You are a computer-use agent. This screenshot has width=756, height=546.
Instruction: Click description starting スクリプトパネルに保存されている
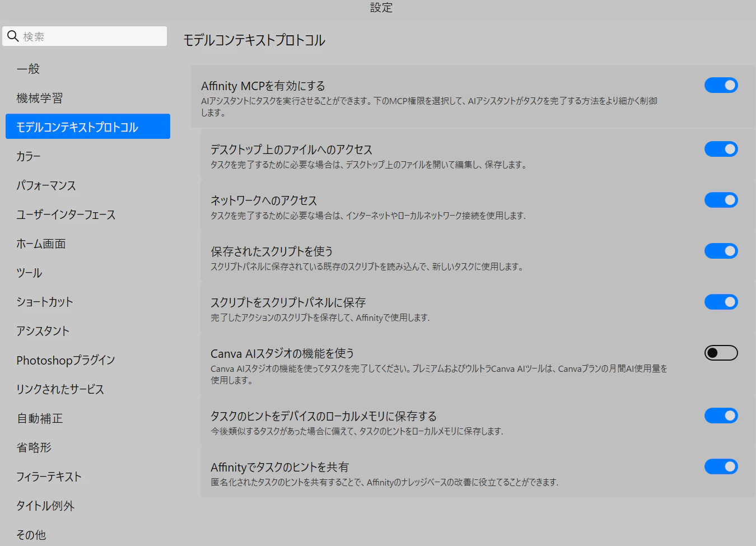(367, 267)
